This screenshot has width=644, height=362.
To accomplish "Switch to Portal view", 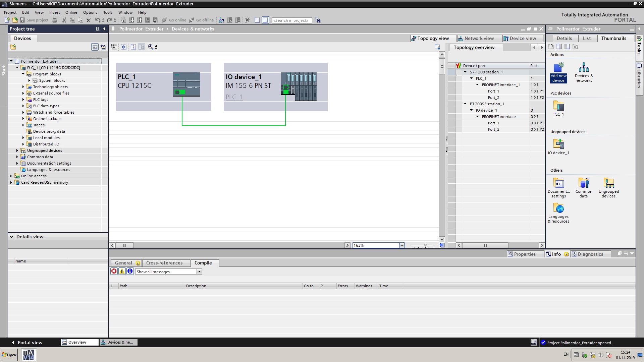I will (x=27, y=343).
